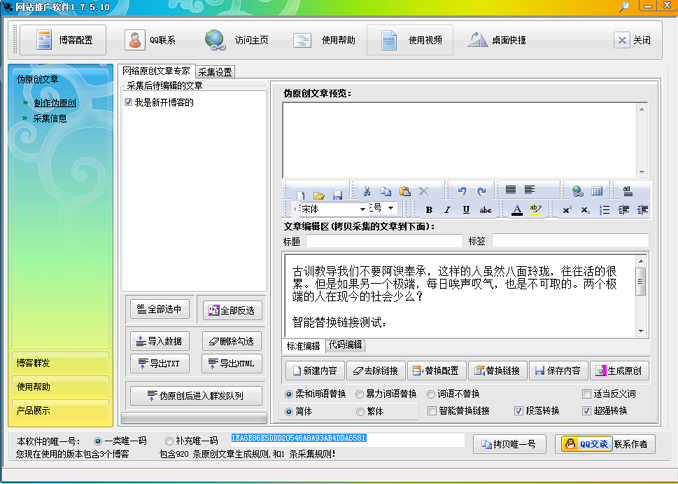Click 采集信息 sidebar link
The width and height of the screenshot is (678, 484).
click(50, 119)
